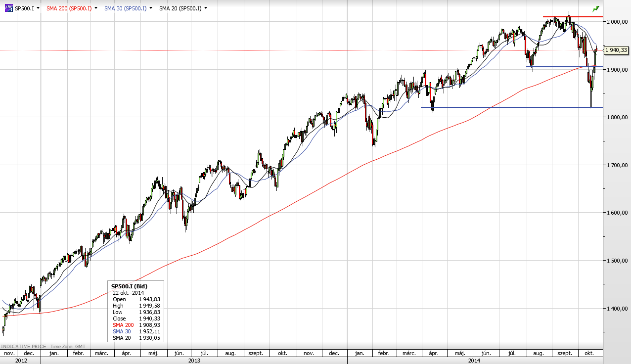Click the green trend arrow icon
Viewport: 631px width, 364px height.
pyautogui.click(x=595, y=9)
